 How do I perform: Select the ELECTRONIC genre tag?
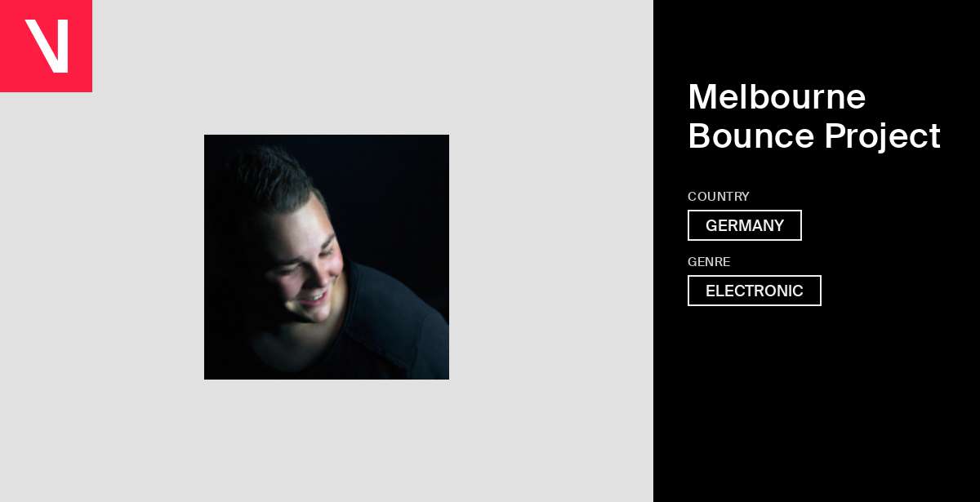[x=755, y=291]
